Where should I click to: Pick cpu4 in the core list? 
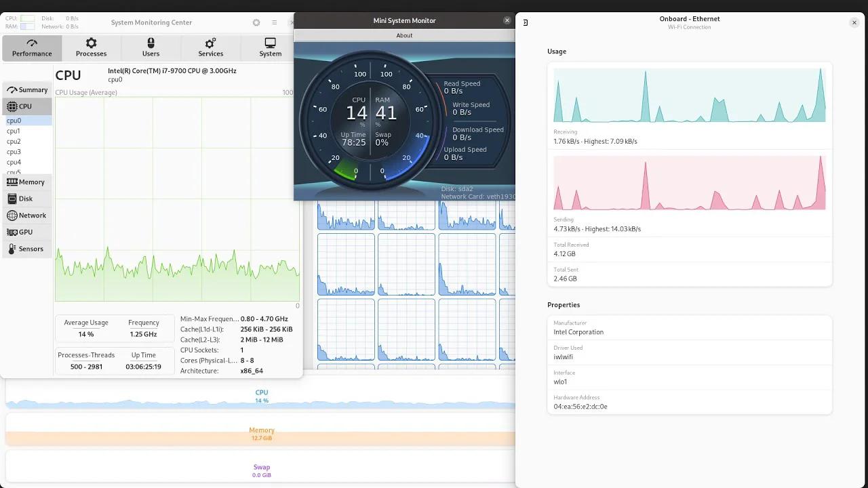(14, 162)
